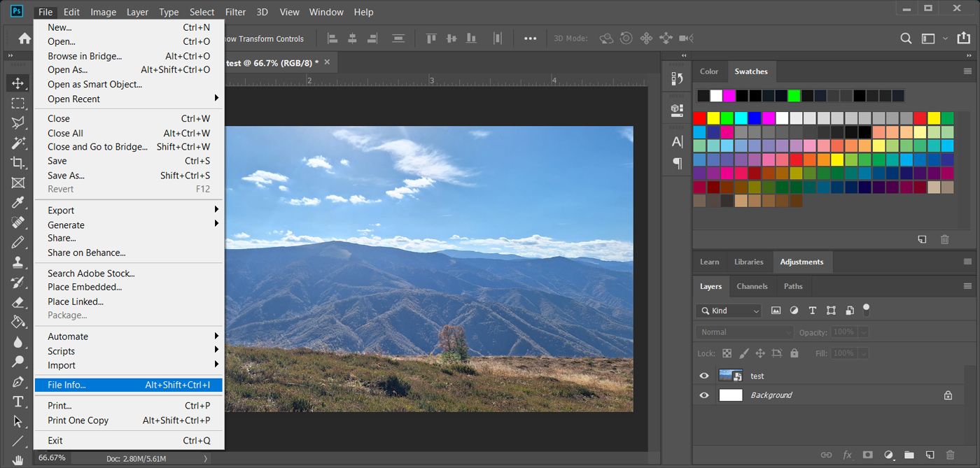
Task: Pick the Eyedropper tool
Action: pyautogui.click(x=18, y=202)
